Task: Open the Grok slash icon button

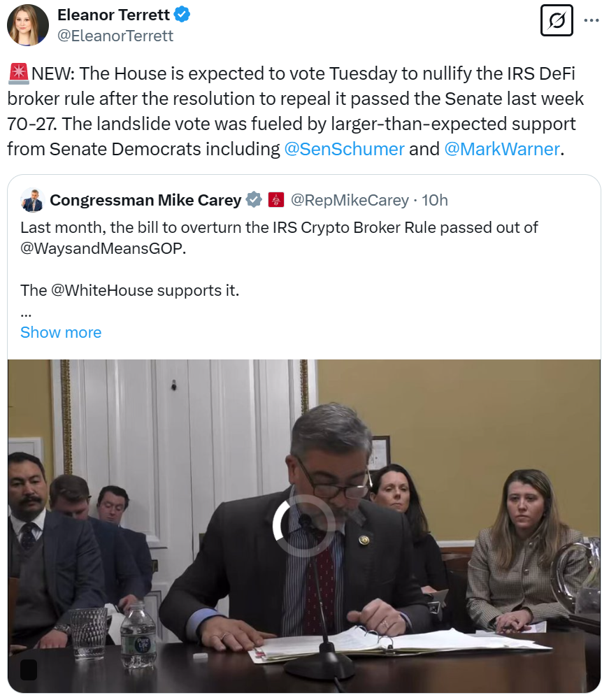Action: [557, 20]
